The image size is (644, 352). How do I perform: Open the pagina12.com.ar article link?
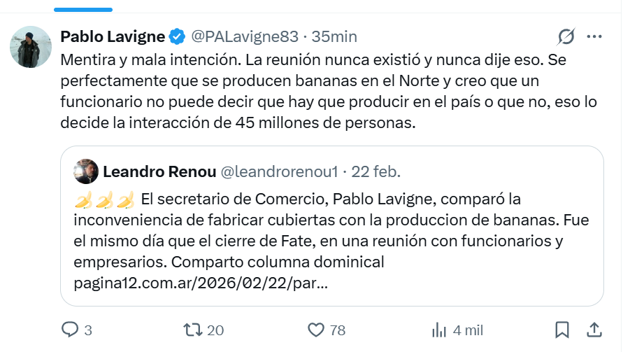(x=201, y=284)
